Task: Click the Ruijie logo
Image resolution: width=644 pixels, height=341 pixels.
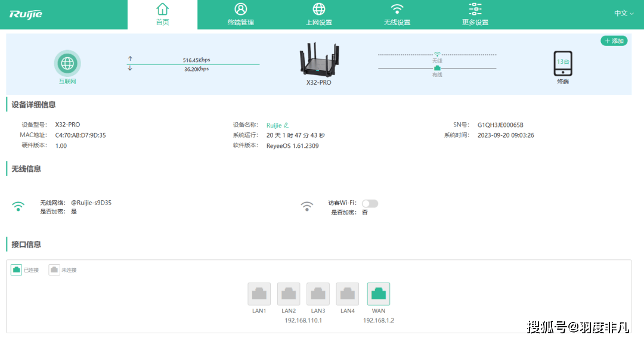Action: 26,14
